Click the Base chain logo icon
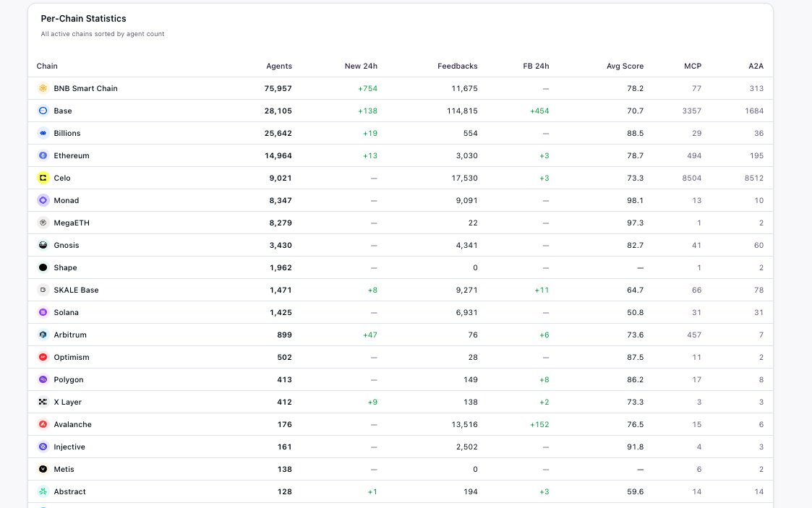 (43, 111)
